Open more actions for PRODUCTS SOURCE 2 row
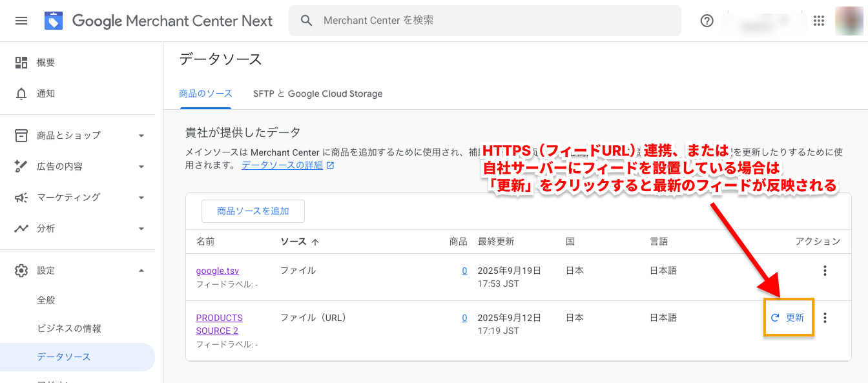 pos(825,318)
